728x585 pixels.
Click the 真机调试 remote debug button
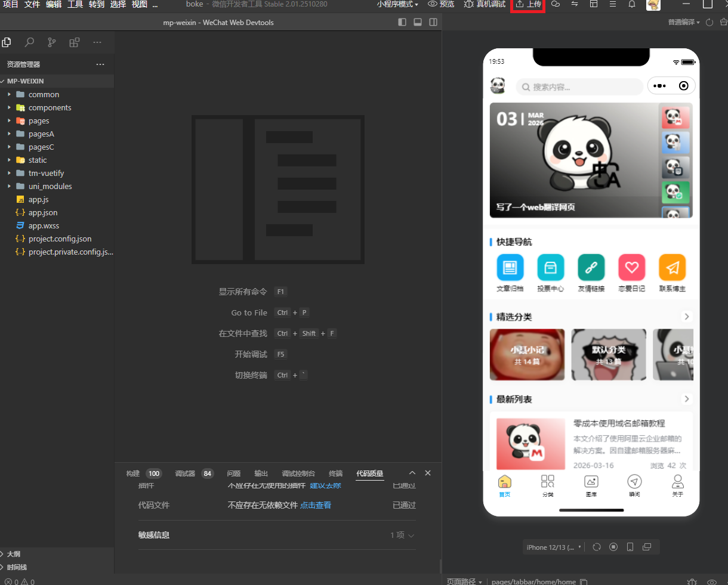(x=485, y=4)
